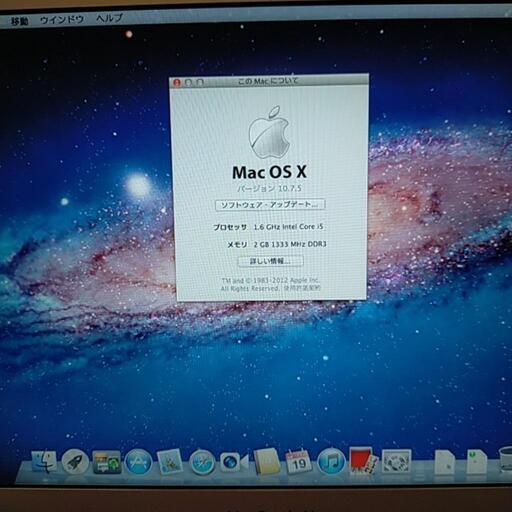The height and width of the screenshot is (512, 512).
Task: Click memory value 2 GB 1333 MHz DDR3
Action: (x=290, y=244)
